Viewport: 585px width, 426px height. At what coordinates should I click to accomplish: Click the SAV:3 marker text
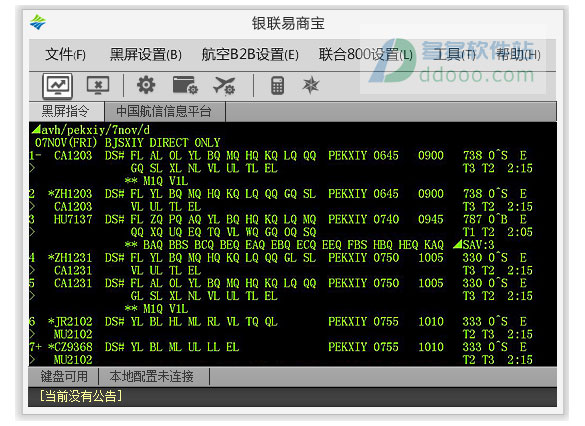[x=478, y=245]
